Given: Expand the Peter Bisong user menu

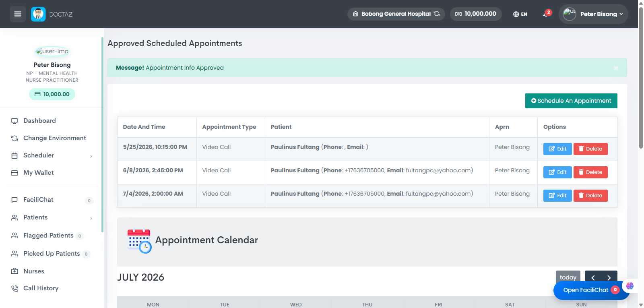Looking at the screenshot, I should click(593, 14).
